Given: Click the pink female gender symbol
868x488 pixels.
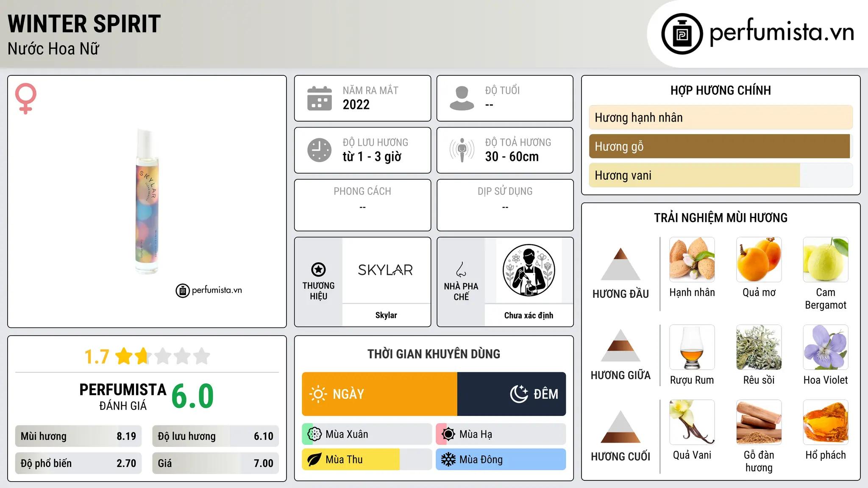Looking at the screenshot, I should click(x=25, y=98).
